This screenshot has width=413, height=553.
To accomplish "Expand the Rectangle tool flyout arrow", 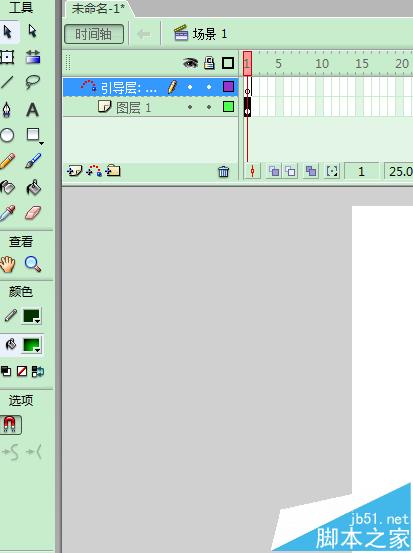I will pyautogui.click(x=42, y=143).
